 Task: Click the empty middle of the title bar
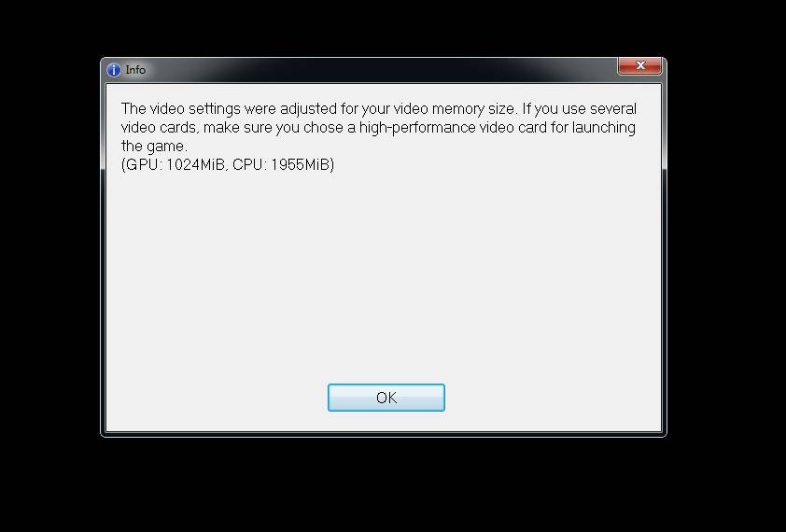[x=381, y=70]
